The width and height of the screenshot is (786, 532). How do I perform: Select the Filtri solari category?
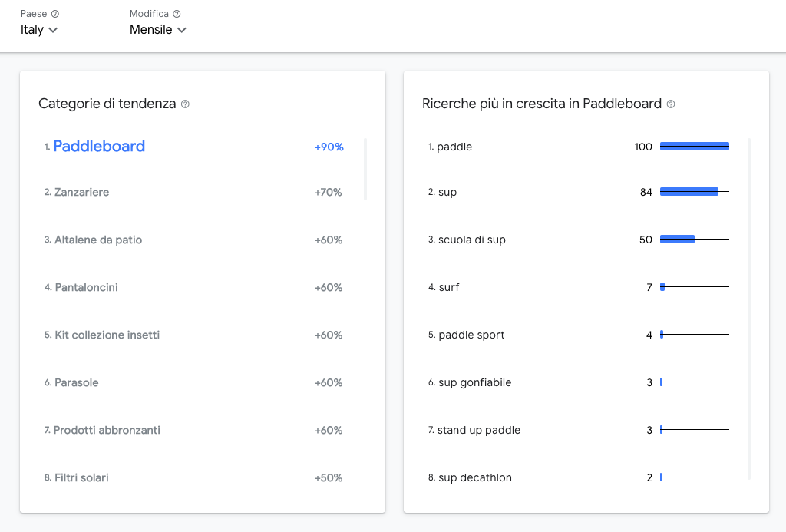coord(81,477)
